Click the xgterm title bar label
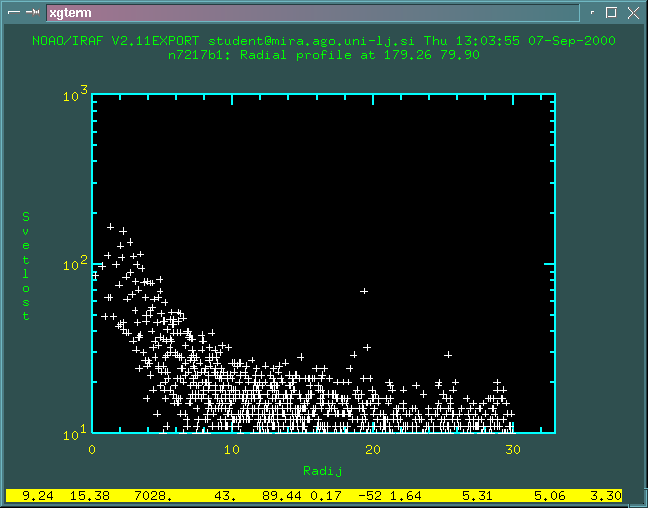 pyautogui.click(x=70, y=13)
